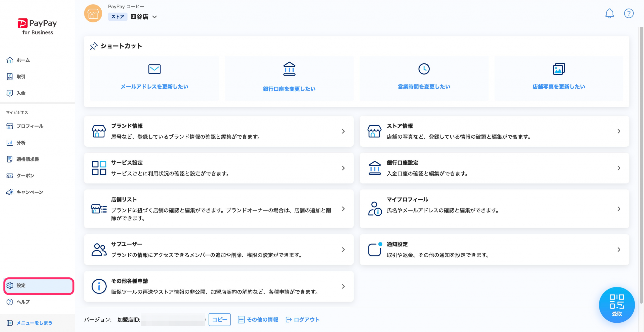The width and height of the screenshot is (644, 332).
Task: Click the 取引 receipt icon in sidebar
Action: click(x=10, y=77)
